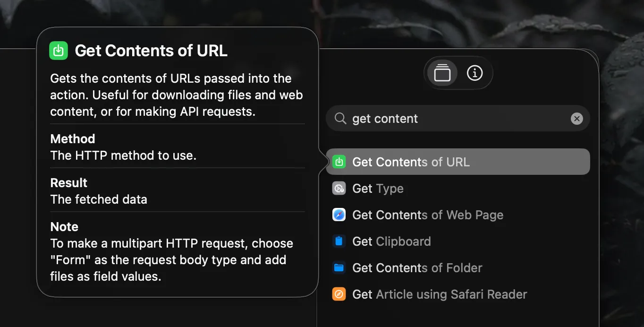Click the blue folder icon
This screenshot has height=327, width=644.
(x=339, y=268)
